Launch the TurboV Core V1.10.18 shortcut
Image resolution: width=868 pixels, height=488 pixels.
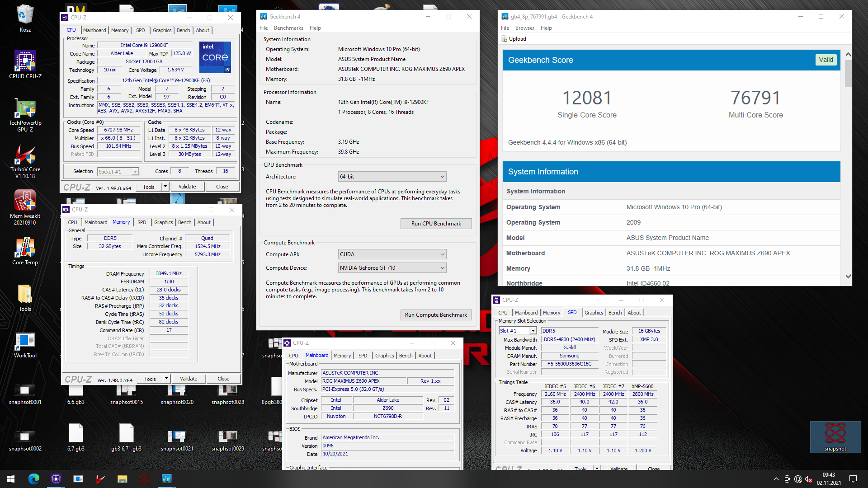[25, 161]
